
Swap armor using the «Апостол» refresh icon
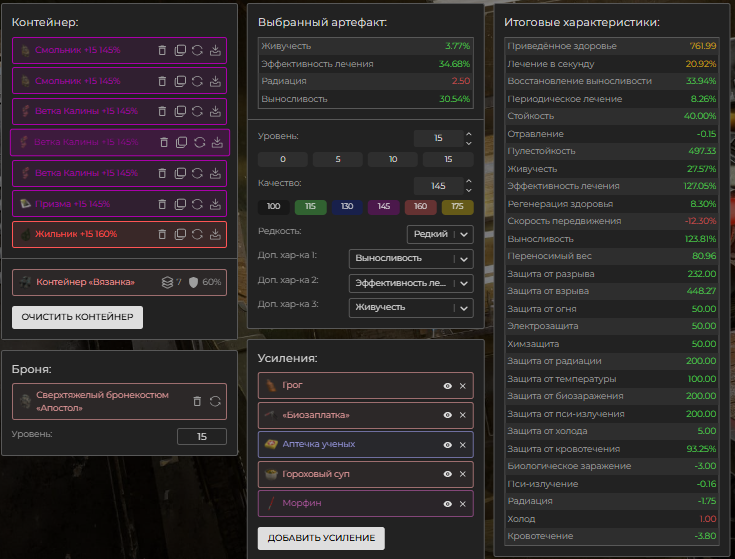[215, 401]
